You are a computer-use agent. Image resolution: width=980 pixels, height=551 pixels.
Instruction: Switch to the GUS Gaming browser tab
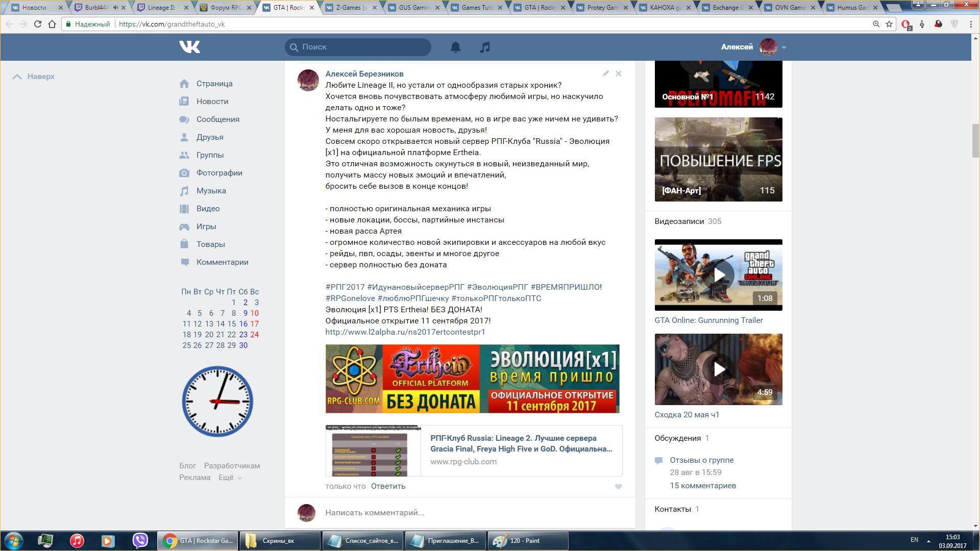tap(414, 8)
